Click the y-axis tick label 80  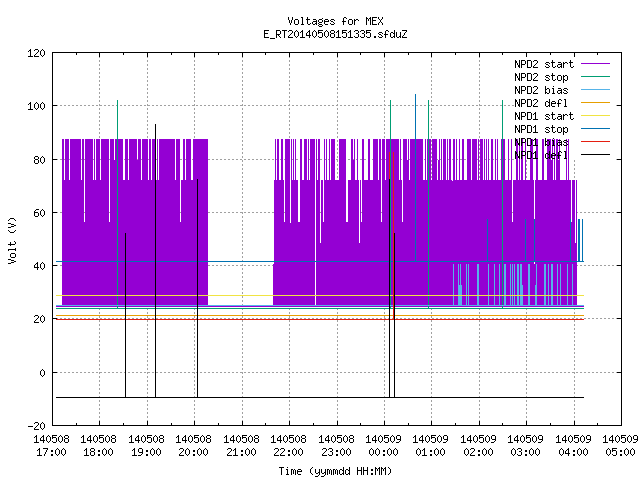click(x=39, y=160)
